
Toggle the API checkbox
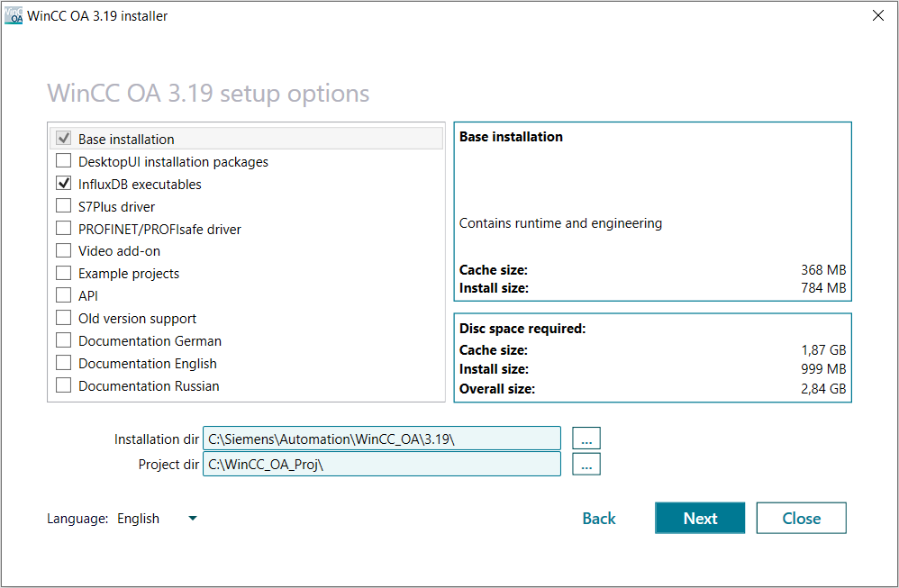coord(63,295)
